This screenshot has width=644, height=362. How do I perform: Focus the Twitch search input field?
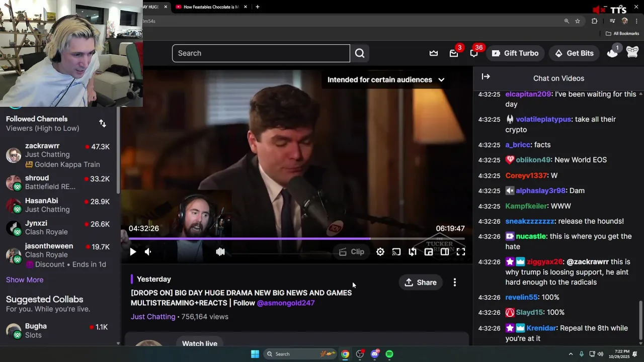(261, 53)
